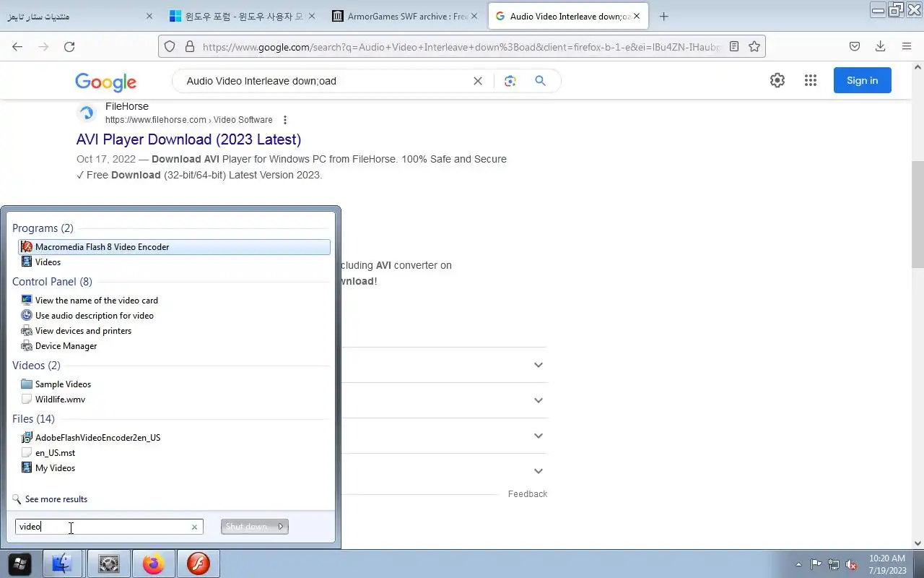Open Google quick settings gear
The width and height of the screenshot is (924, 578).
[x=777, y=80]
